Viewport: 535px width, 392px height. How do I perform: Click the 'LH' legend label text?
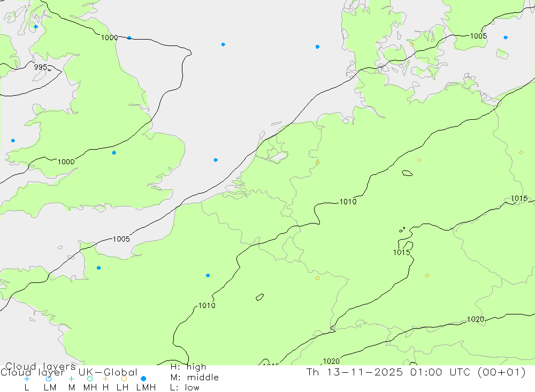click(122, 388)
